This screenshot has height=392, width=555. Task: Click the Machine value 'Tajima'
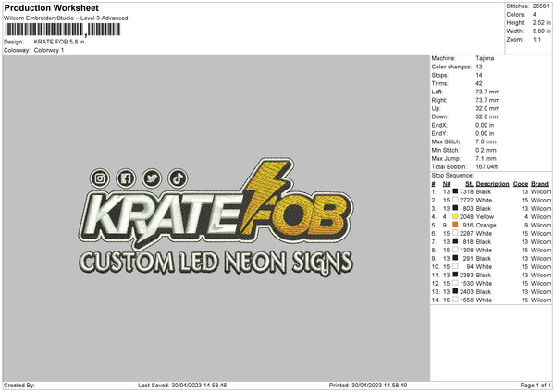pyautogui.click(x=485, y=58)
